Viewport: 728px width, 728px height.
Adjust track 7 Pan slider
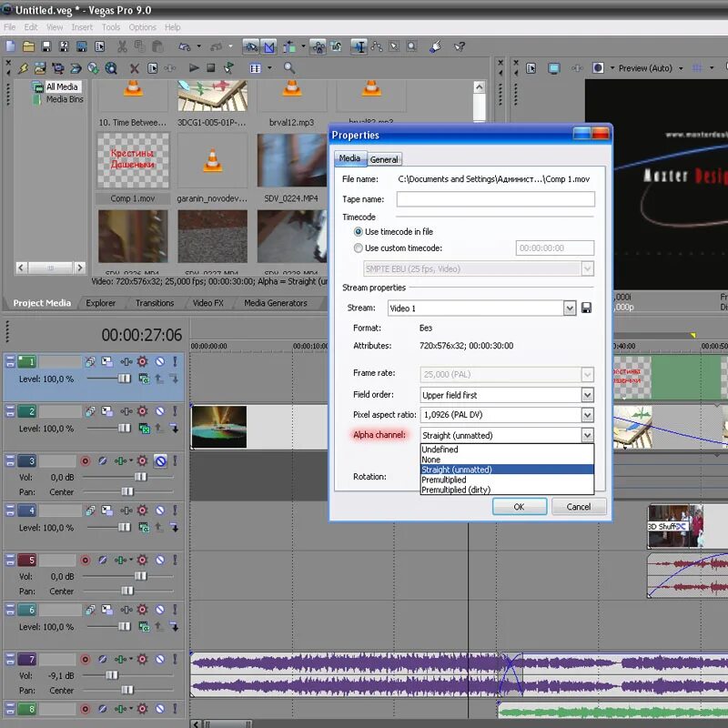126,690
